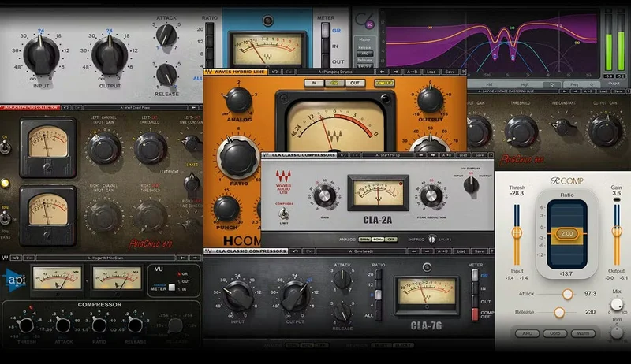631x364 pixels.
Task: Click RComp Thresh slider handle
Action: [517, 233]
